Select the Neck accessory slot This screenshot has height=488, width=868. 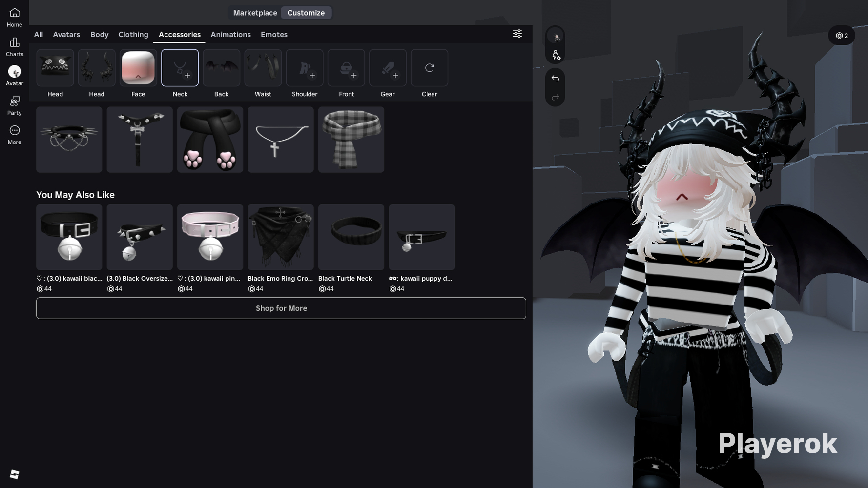point(180,68)
